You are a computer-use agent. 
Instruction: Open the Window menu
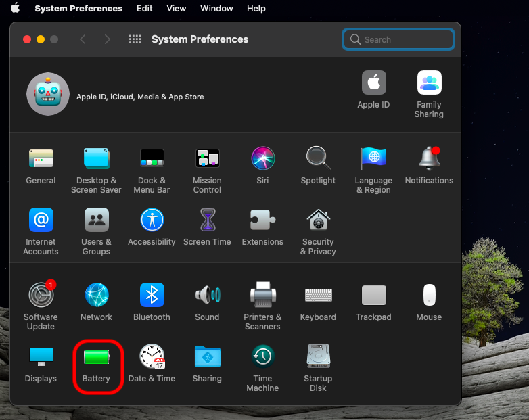(216, 8)
